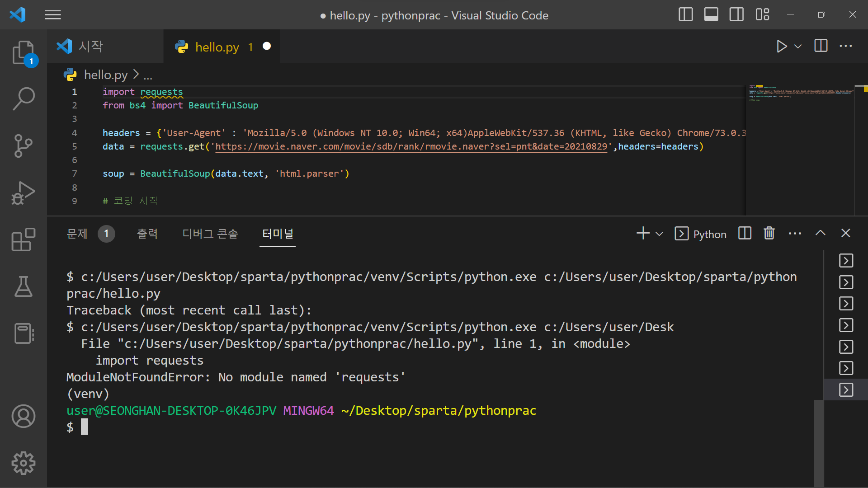Click 'html.parser' string on line 7
Viewport: 868px width, 488px height.
click(310, 174)
